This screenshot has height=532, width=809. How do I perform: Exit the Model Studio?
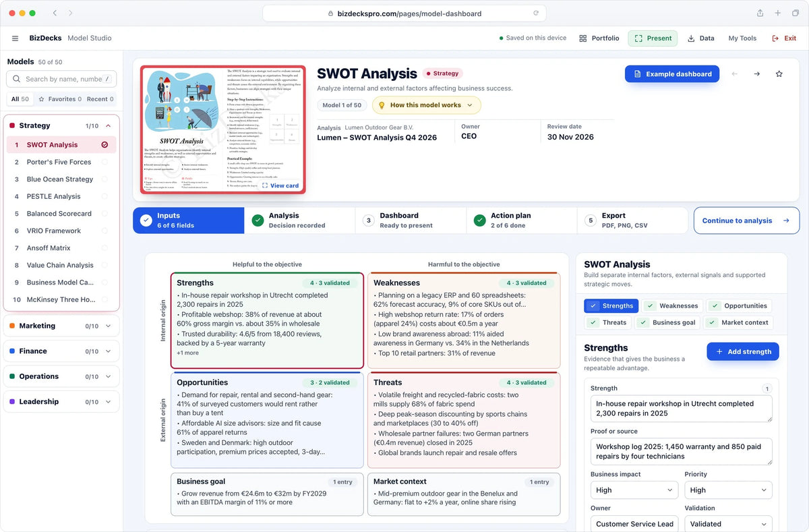(784, 38)
